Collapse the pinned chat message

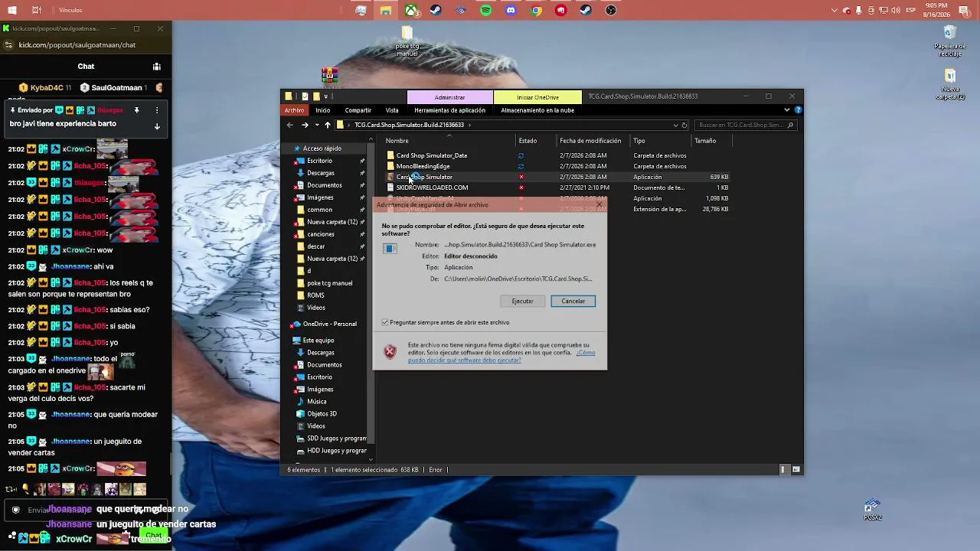click(157, 126)
